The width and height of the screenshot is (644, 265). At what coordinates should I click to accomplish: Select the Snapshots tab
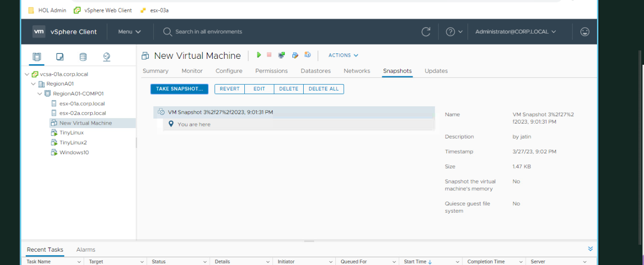point(397,71)
